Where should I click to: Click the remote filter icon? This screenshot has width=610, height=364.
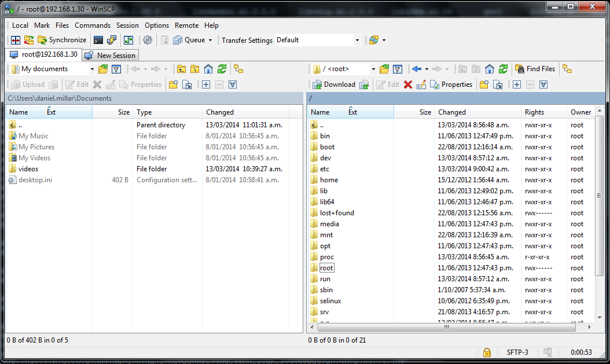[x=398, y=69]
